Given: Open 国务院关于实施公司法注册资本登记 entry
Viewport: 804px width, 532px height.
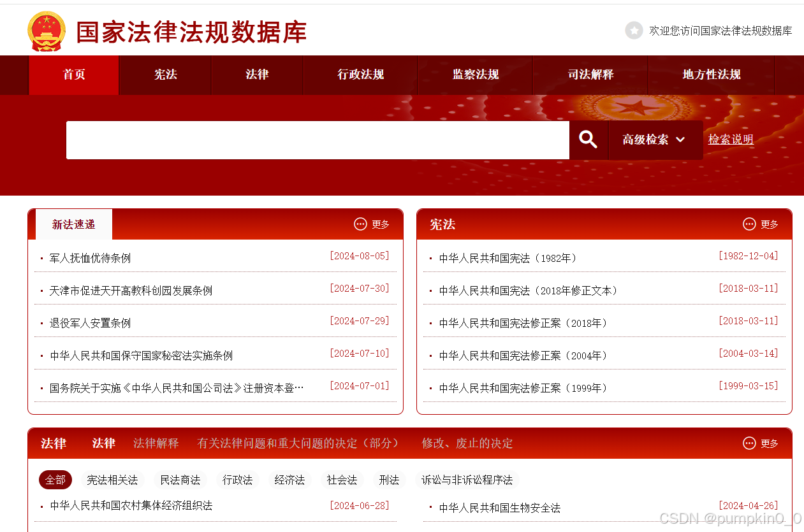Looking at the screenshot, I should tap(177, 388).
